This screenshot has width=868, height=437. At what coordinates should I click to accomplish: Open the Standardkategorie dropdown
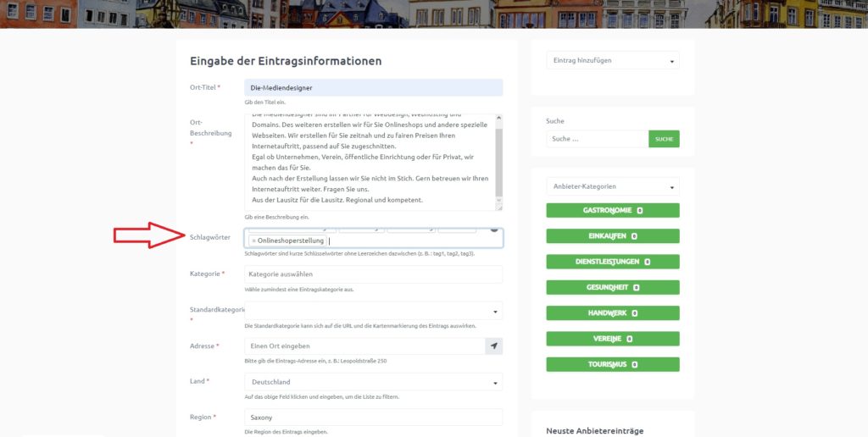coord(373,311)
